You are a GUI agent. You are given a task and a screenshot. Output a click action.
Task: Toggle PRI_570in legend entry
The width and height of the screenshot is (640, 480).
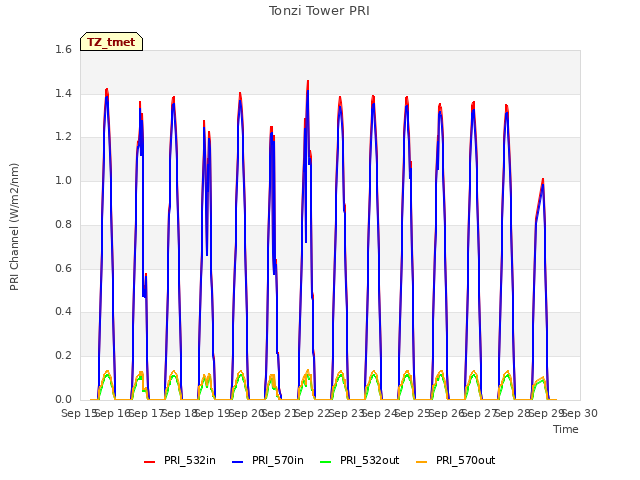(268, 460)
